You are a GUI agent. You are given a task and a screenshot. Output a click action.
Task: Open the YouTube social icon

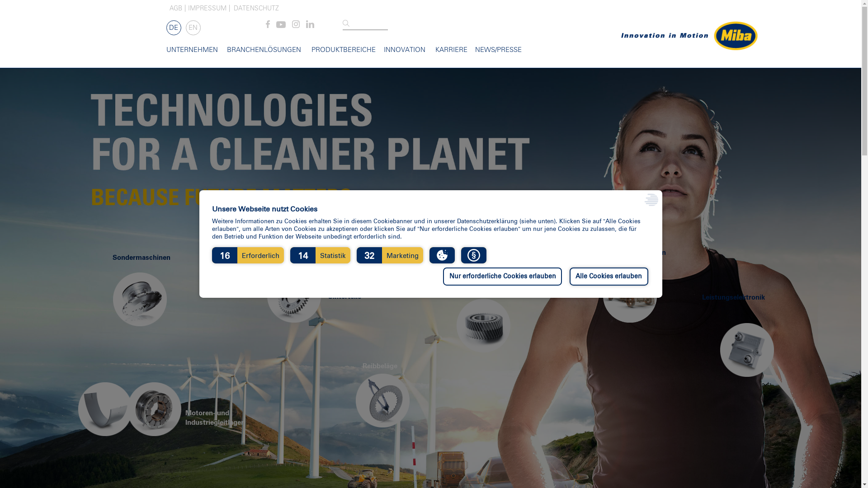(281, 25)
